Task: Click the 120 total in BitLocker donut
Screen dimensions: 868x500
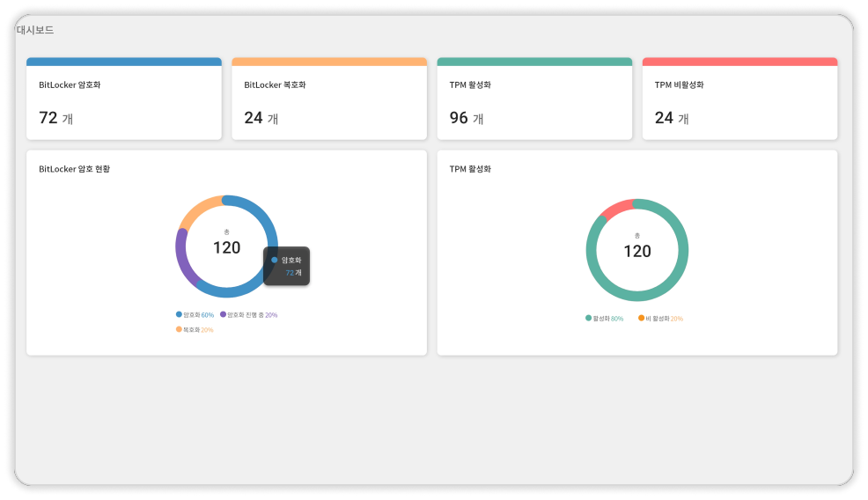Action: coord(227,247)
